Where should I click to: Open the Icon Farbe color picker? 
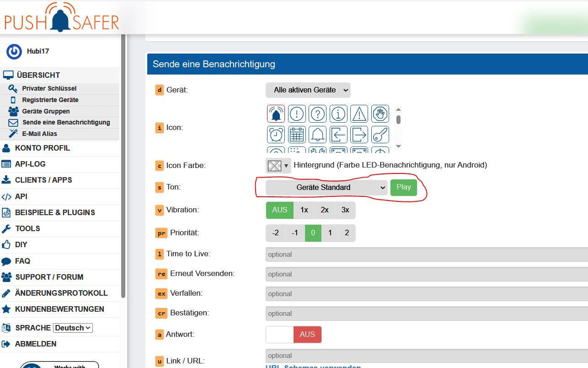click(x=278, y=165)
